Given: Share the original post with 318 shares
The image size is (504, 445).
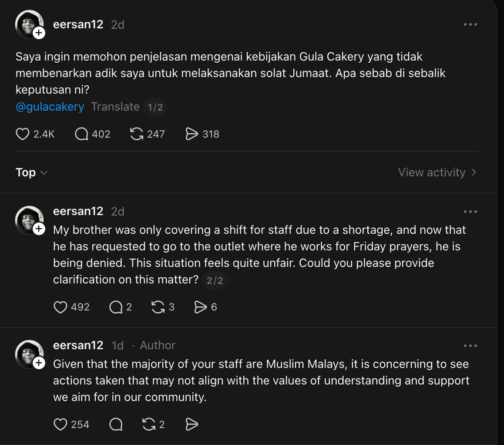Looking at the screenshot, I should pos(192,134).
